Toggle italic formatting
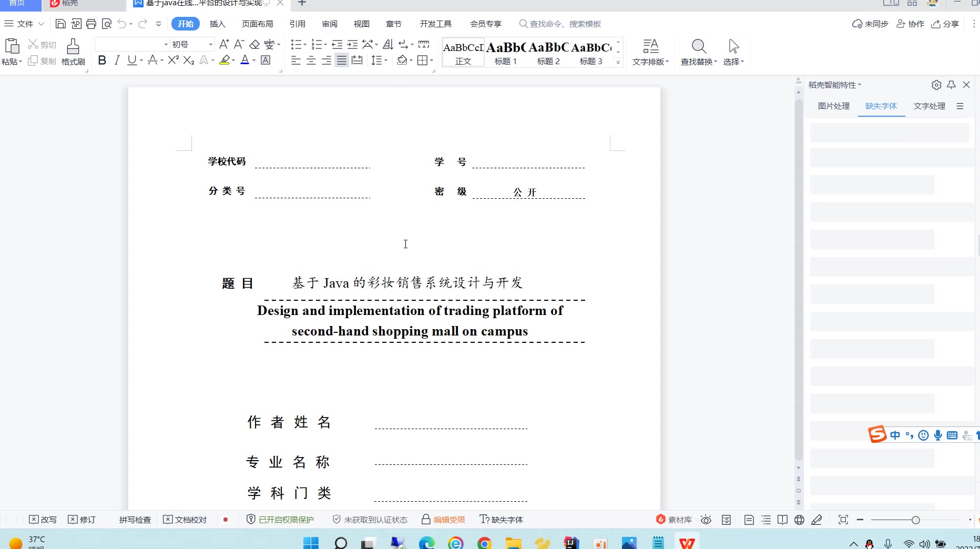The image size is (980, 549). click(x=117, y=60)
